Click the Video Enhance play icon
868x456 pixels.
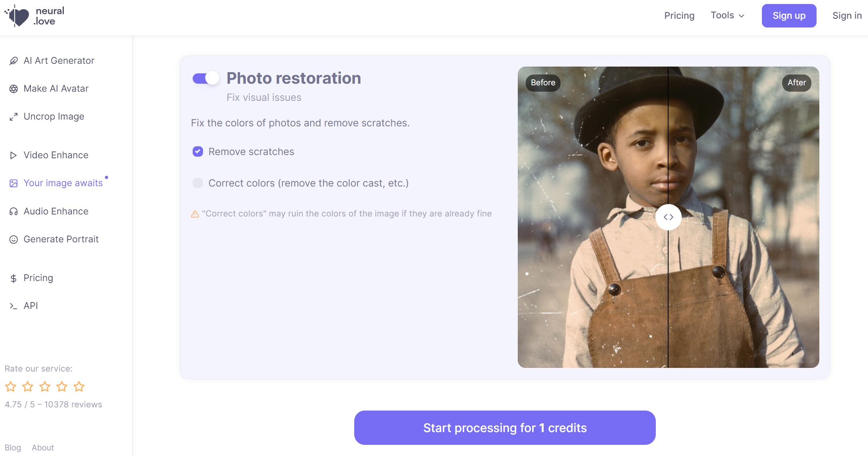tap(14, 155)
